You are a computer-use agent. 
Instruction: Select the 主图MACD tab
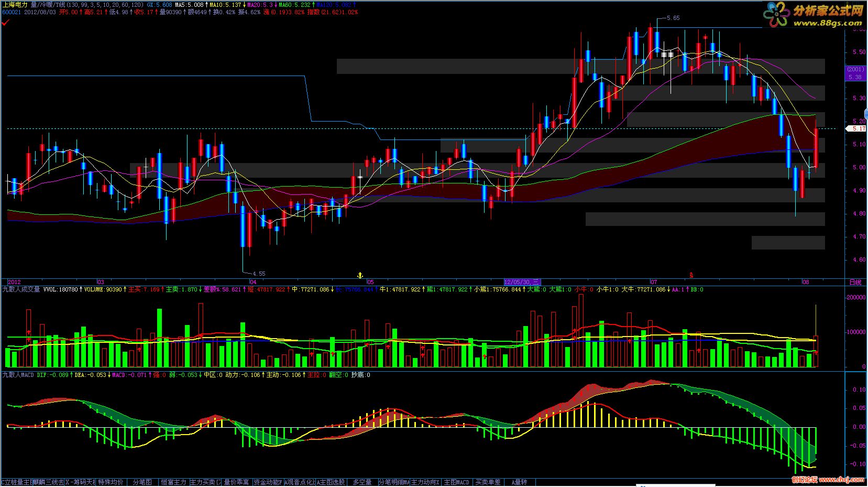(x=456, y=482)
